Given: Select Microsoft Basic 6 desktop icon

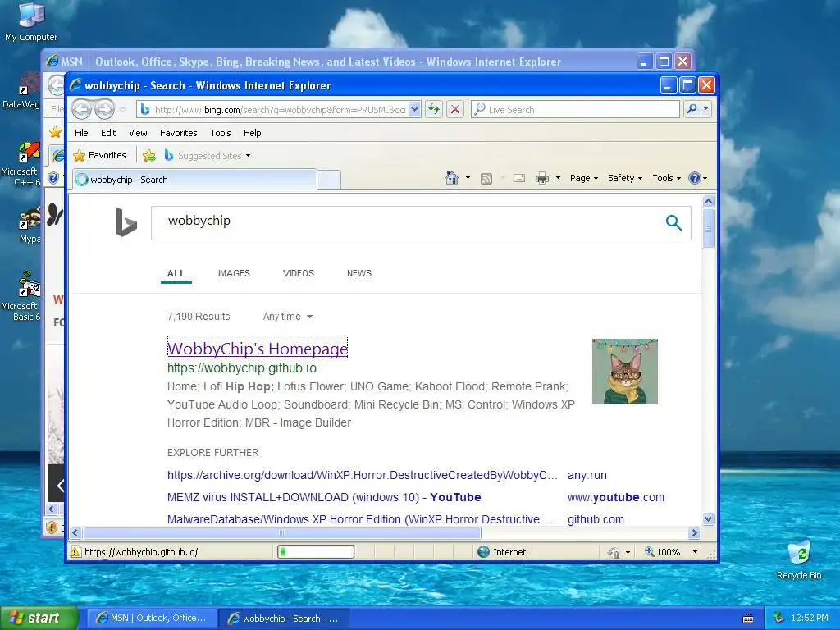Looking at the screenshot, I should (x=21, y=296).
